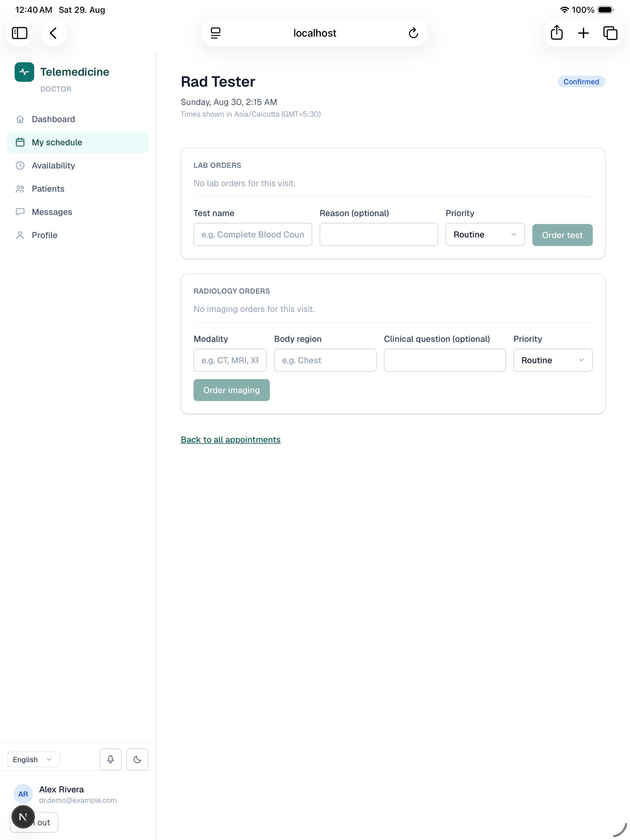The height and width of the screenshot is (840, 630).
Task: Click Order imaging button
Action: [232, 390]
